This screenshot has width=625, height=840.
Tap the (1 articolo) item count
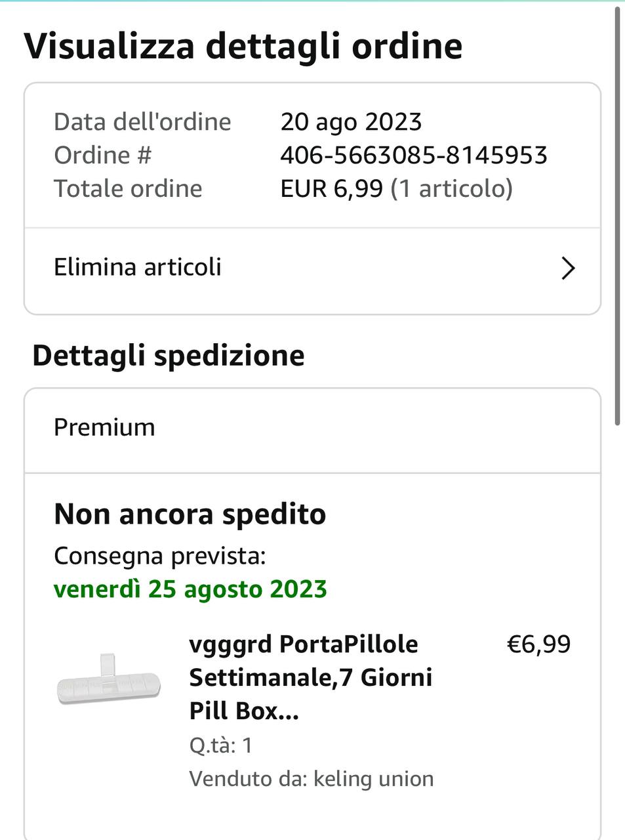(451, 189)
